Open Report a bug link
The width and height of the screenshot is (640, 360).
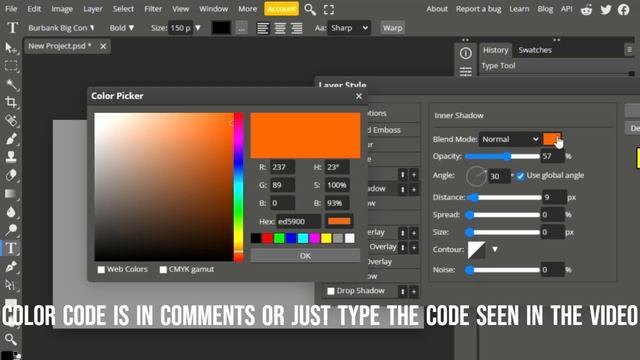click(x=478, y=9)
